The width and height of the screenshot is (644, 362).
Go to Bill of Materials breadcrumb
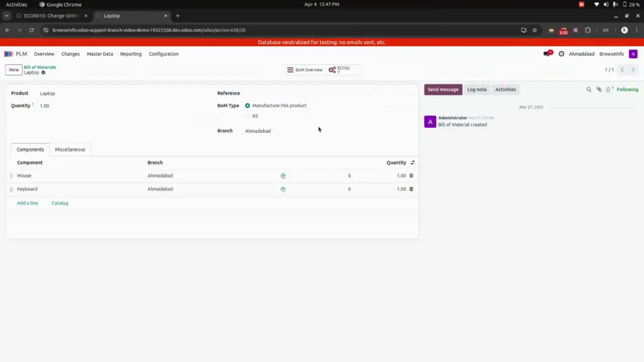[x=40, y=67]
